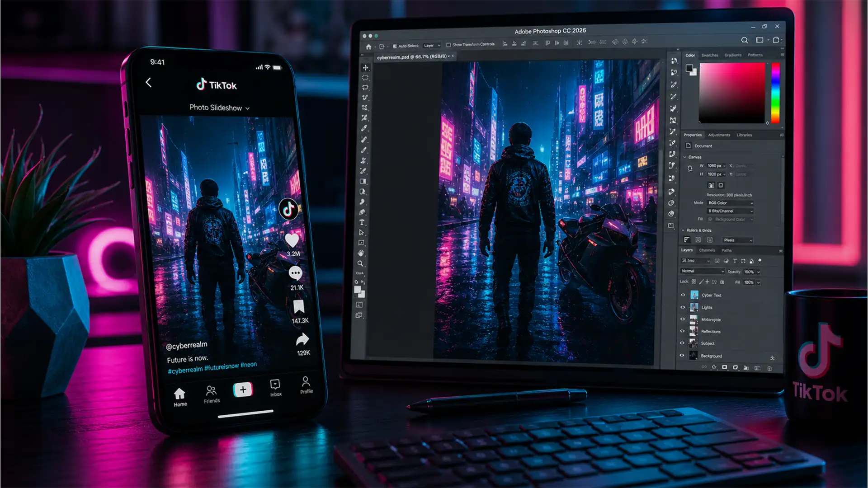
Task: Select the Clone Stamp tool
Action: tap(363, 160)
